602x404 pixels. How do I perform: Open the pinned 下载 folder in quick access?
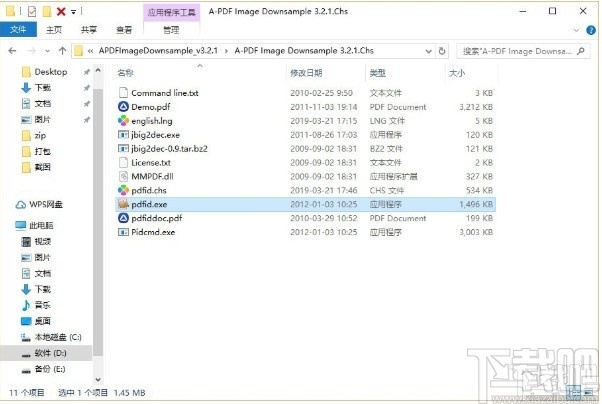click(x=36, y=88)
